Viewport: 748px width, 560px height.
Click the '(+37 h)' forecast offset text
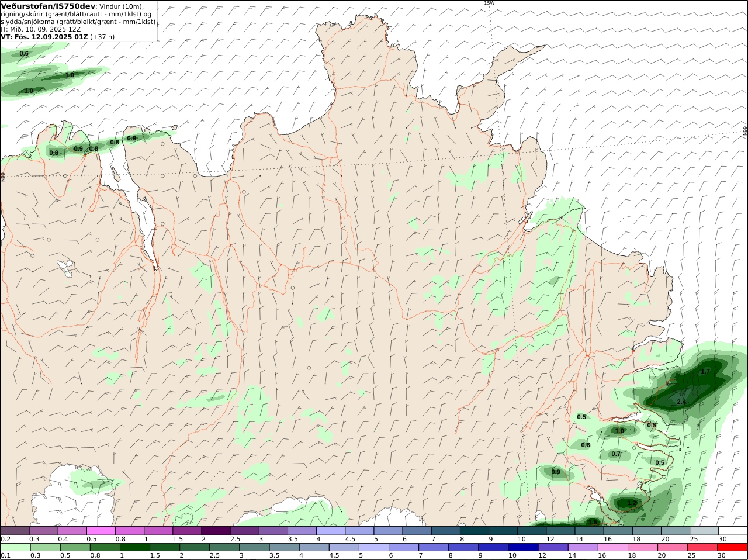tap(102, 36)
